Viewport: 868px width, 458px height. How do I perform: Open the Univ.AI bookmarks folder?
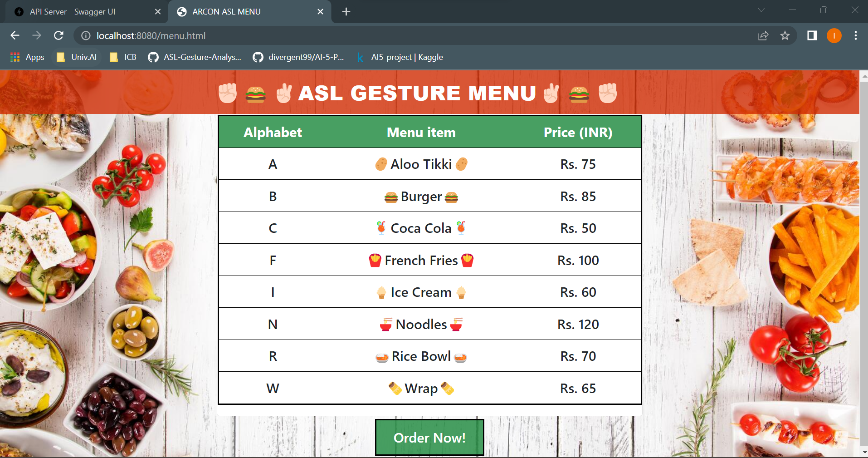click(76, 57)
